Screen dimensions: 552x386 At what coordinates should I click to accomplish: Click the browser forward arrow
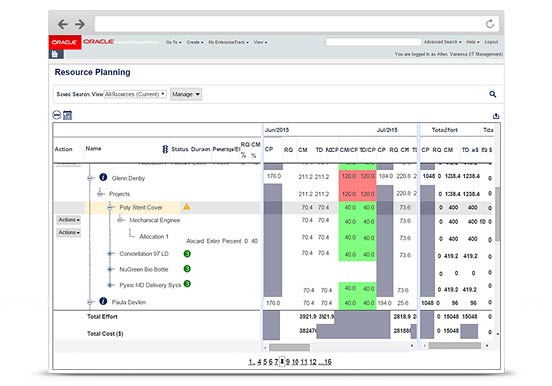(80, 24)
